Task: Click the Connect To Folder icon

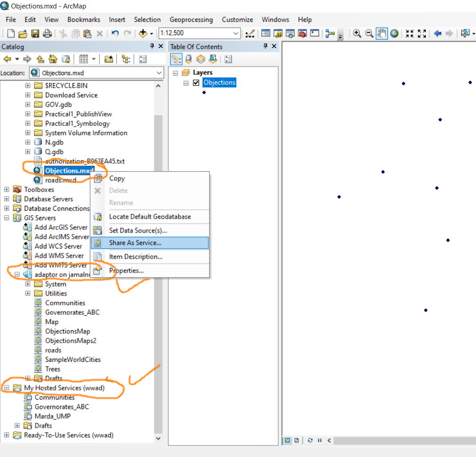Action: [108, 59]
